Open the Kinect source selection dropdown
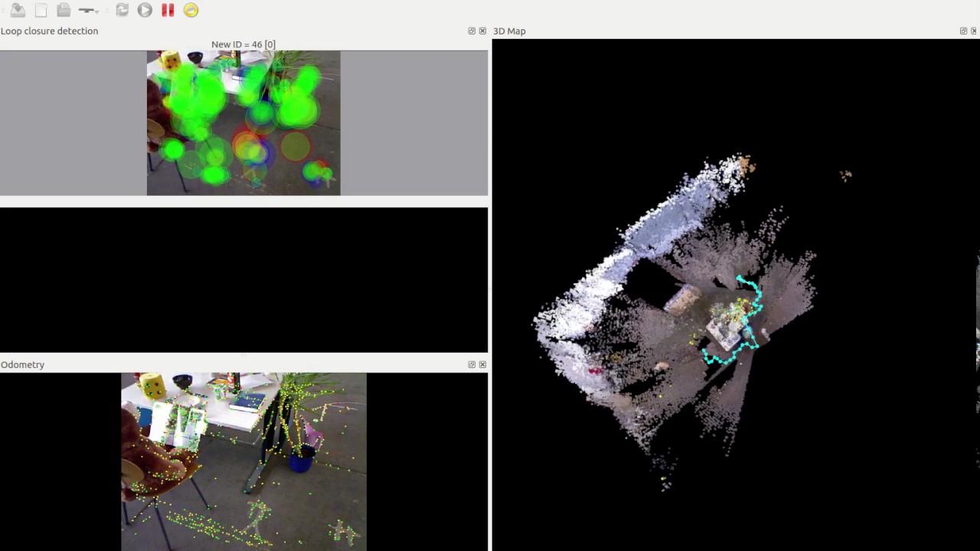This screenshot has width=980, height=551. coord(89,10)
